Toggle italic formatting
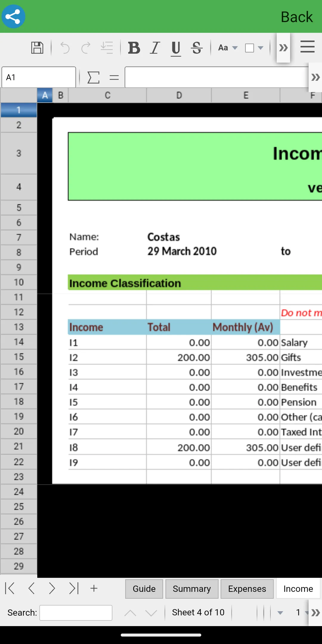Screen dimensions: 322x644 pos(155,48)
